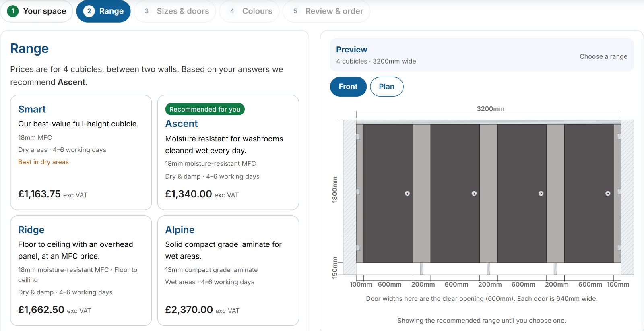Choose the recommended Ascent range card
The width and height of the screenshot is (644, 331).
tap(228, 153)
